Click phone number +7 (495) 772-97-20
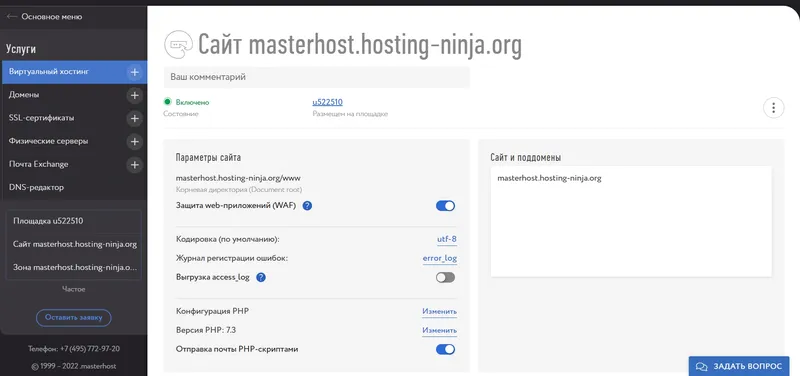The image size is (800, 376). click(90, 349)
